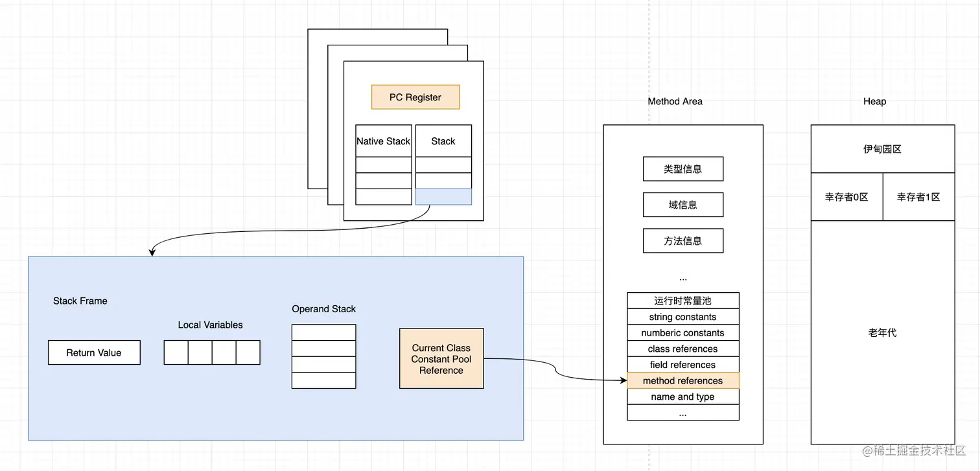The image size is (980, 471).
Task: Select the 方法信息 box
Action: 683,240
